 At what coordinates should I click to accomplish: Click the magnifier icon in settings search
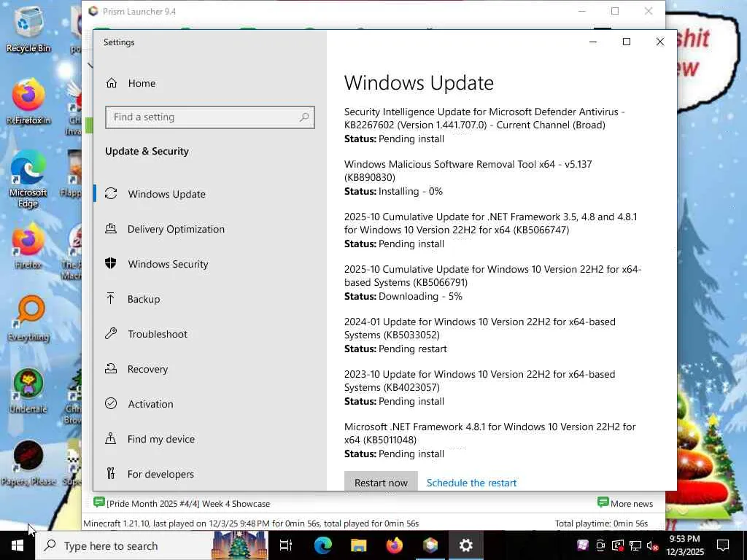click(x=304, y=117)
